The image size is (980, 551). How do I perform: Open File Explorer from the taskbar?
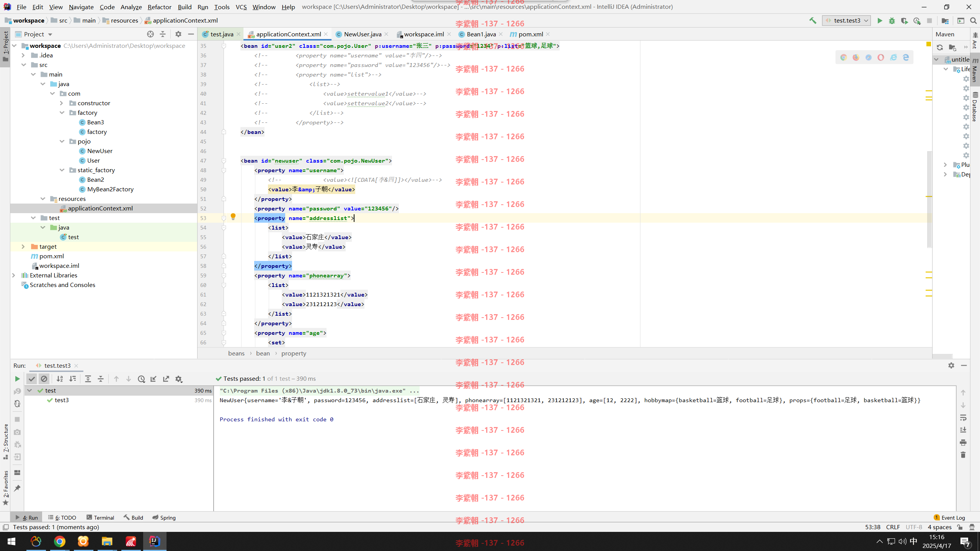tap(107, 541)
